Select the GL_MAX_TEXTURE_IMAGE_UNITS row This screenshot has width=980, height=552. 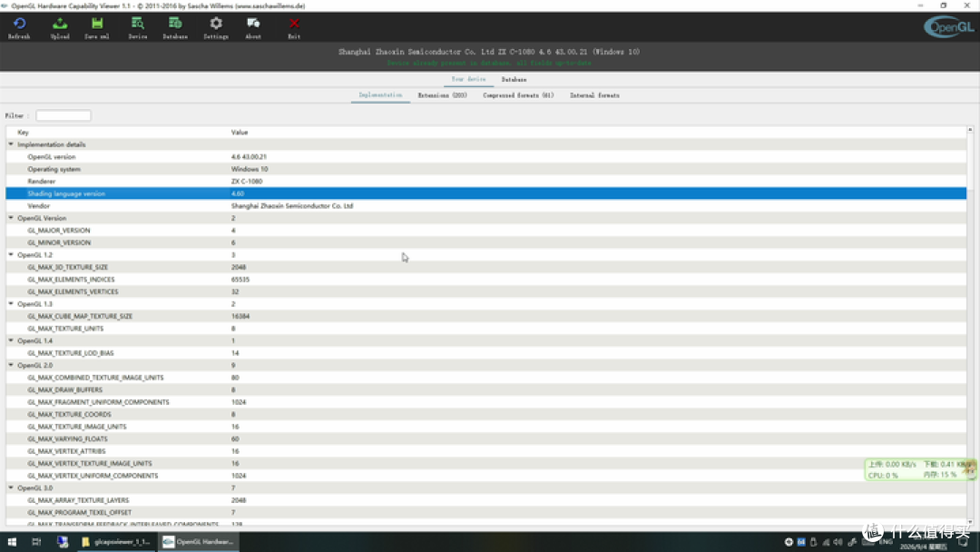point(486,427)
